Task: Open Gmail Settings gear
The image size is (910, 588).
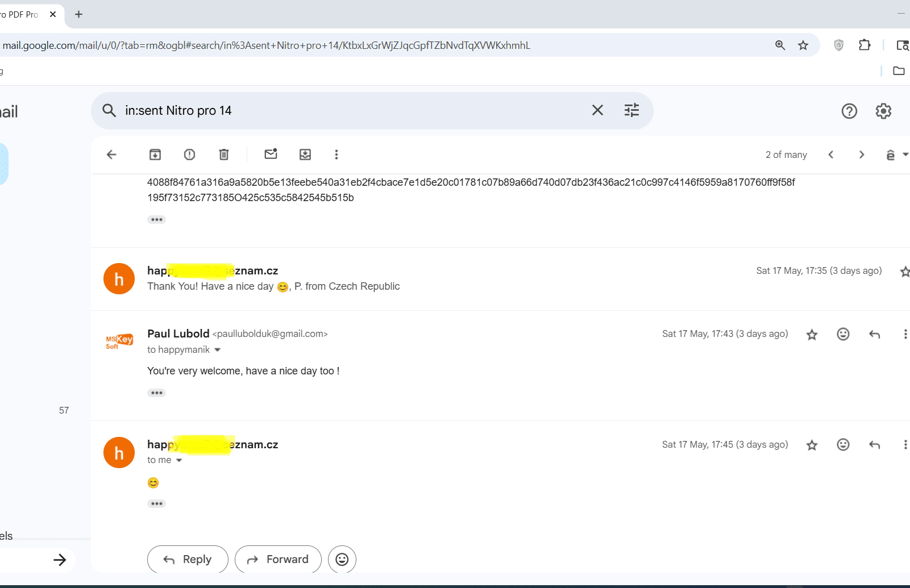Action: [x=883, y=111]
